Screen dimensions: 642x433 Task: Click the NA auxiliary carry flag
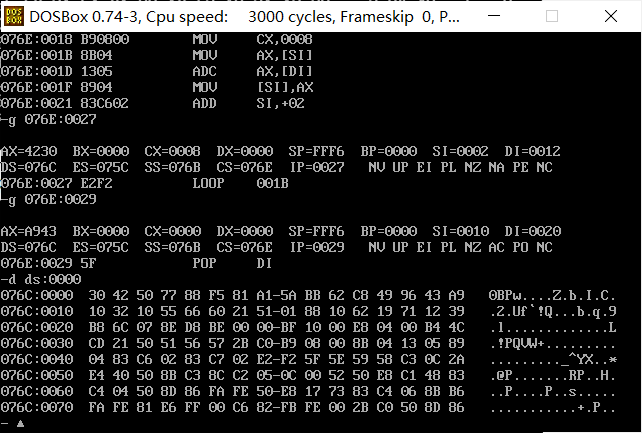[496, 167]
